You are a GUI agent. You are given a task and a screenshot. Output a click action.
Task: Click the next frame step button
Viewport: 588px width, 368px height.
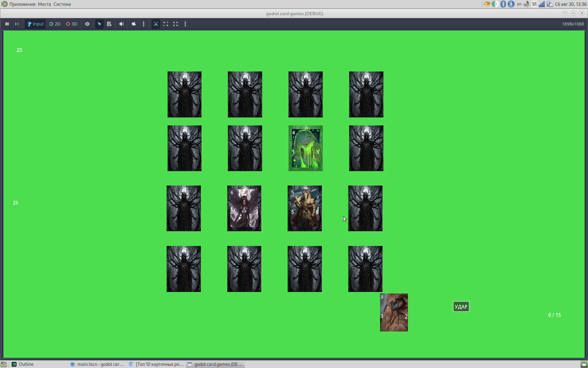pos(17,24)
